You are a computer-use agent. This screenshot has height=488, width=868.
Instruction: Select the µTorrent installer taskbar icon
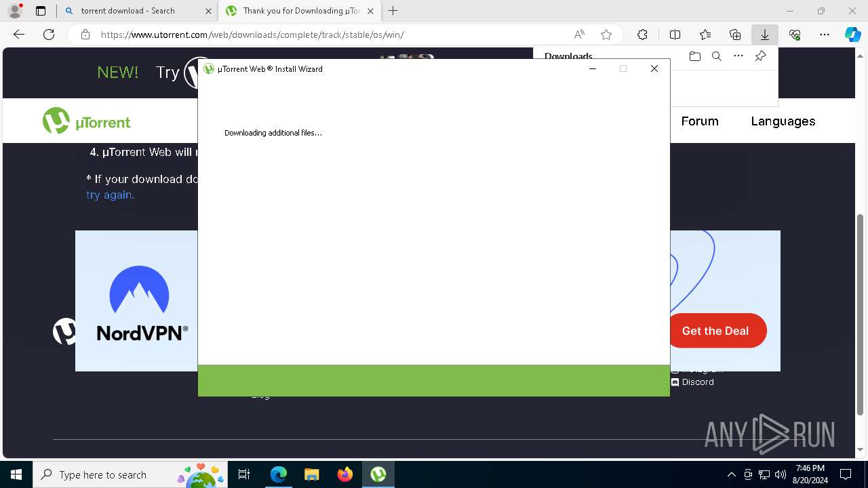[378, 474]
